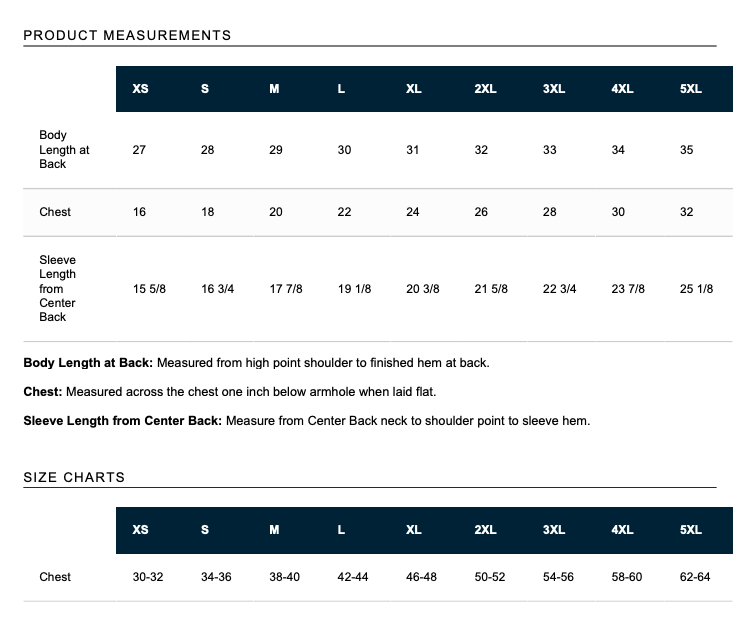This screenshot has height=631, width=750.
Task: Click the 19 1/8 sleeve length value
Action: point(354,289)
